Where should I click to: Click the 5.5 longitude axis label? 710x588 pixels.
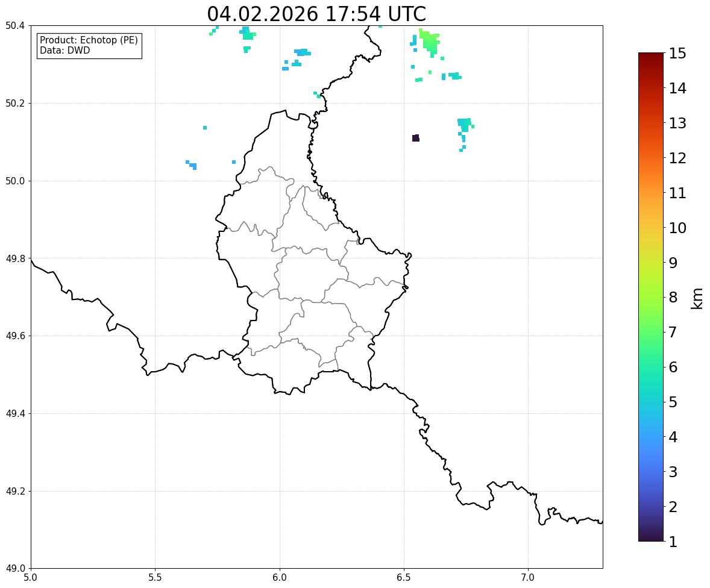coord(155,578)
